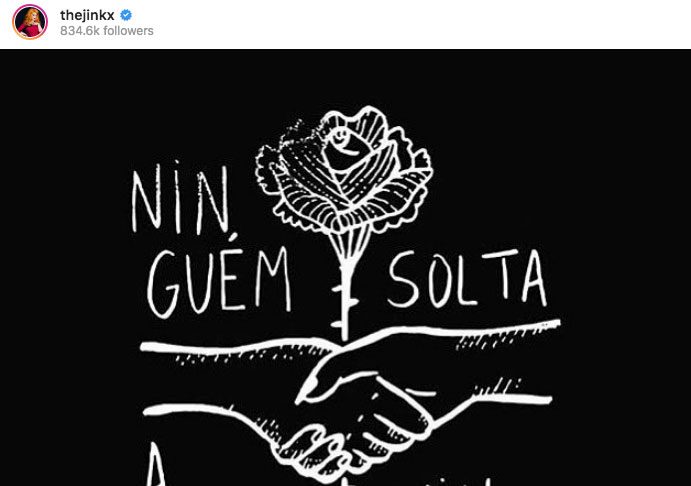
Task: Click the handshake illustration in the post
Action: click(x=350, y=401)
